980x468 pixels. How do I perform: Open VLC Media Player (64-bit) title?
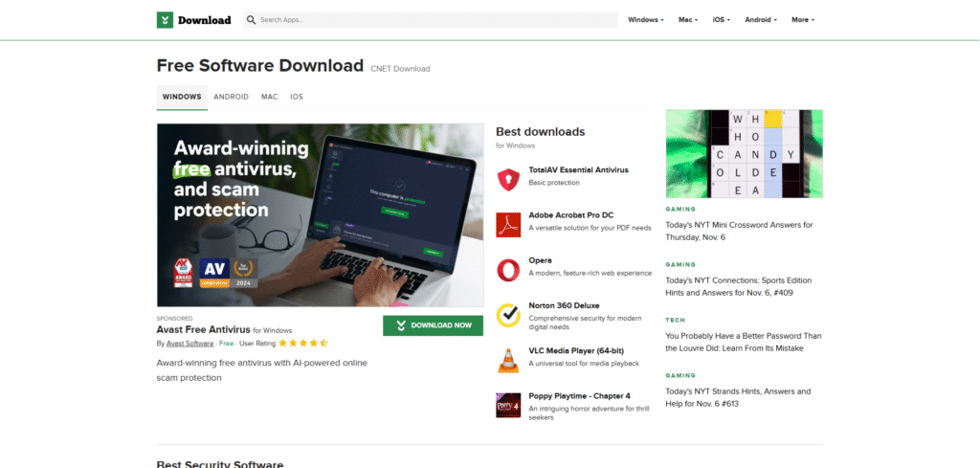pos(576,350)
